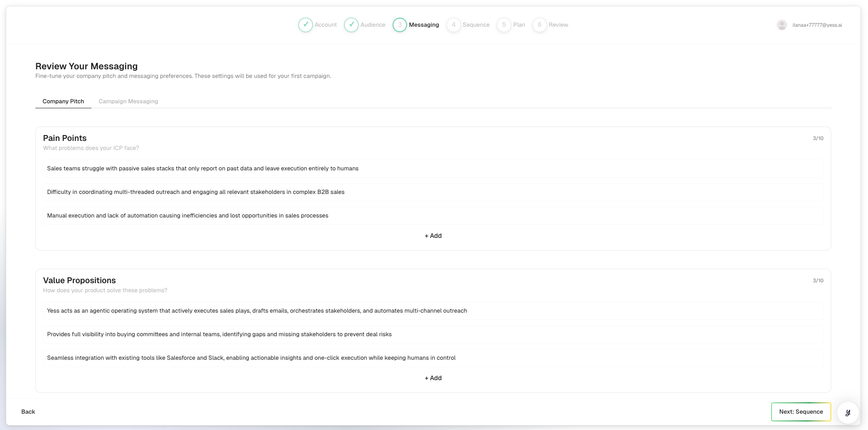Open the account email ilanaa+77777@yess.ai menu
The image size is (868, 430).
tap(817, 25)
